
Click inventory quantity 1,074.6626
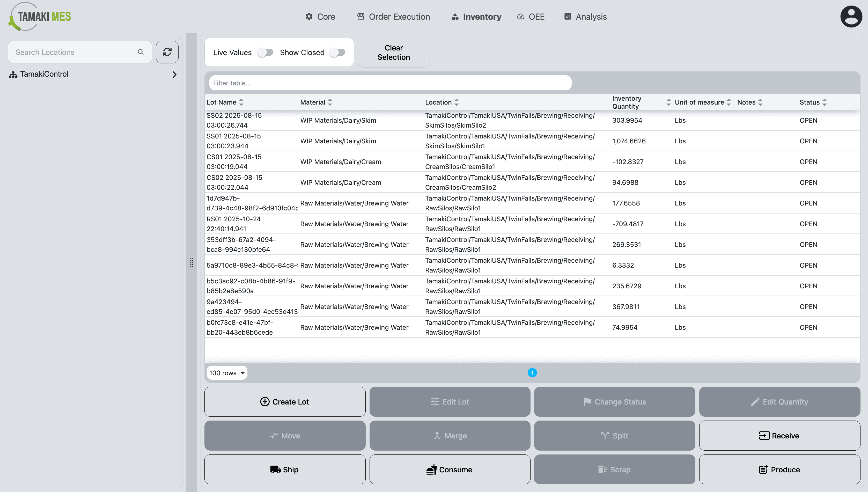(629, 141)
